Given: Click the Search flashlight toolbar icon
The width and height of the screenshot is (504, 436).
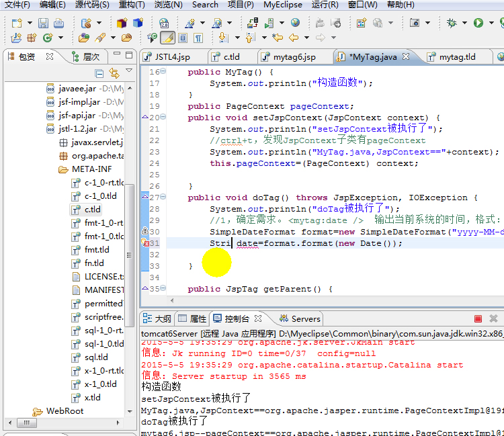Looking at the screenshot, I should coord(100,38).
